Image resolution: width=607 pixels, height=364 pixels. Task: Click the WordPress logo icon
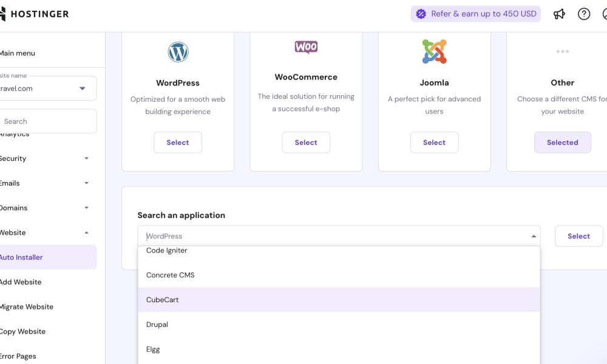(x=178, y=52)
